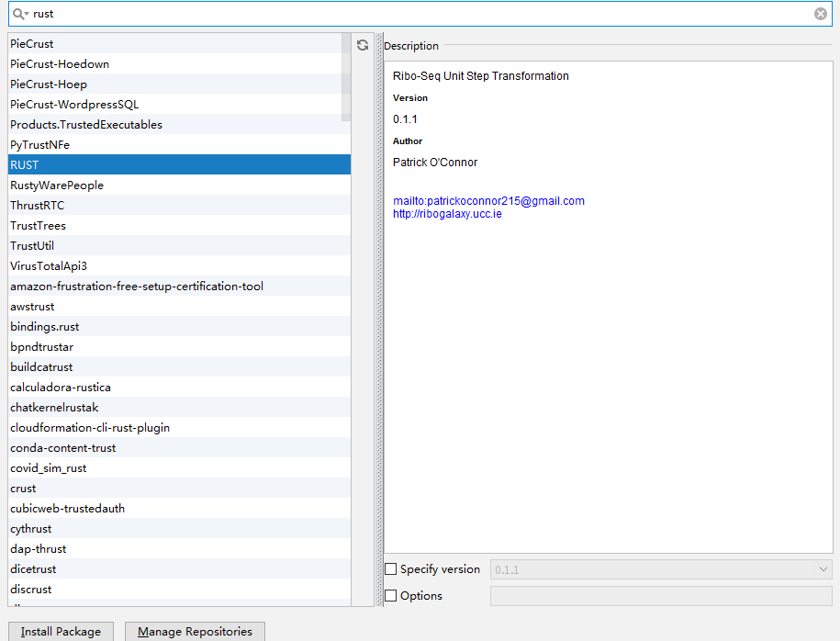Click the search field containing rust
Viewport: 840px width, 641px height.
tap(420, 14)
